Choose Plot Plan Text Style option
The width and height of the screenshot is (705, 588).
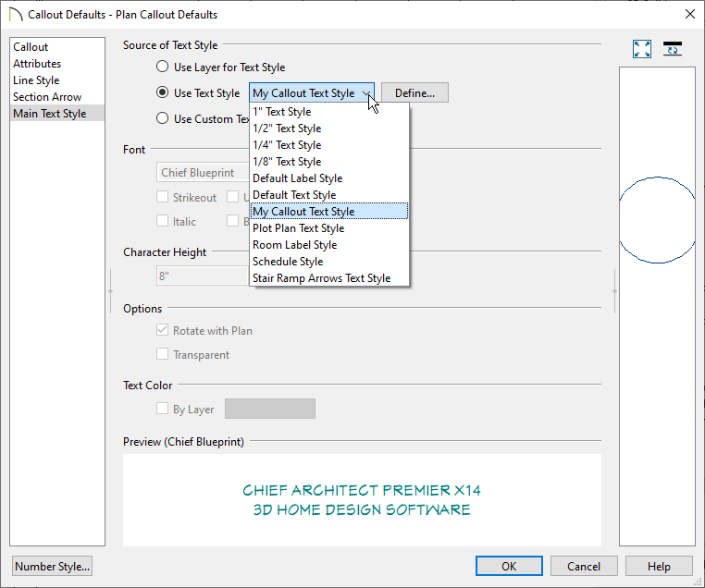click(329, 227)
